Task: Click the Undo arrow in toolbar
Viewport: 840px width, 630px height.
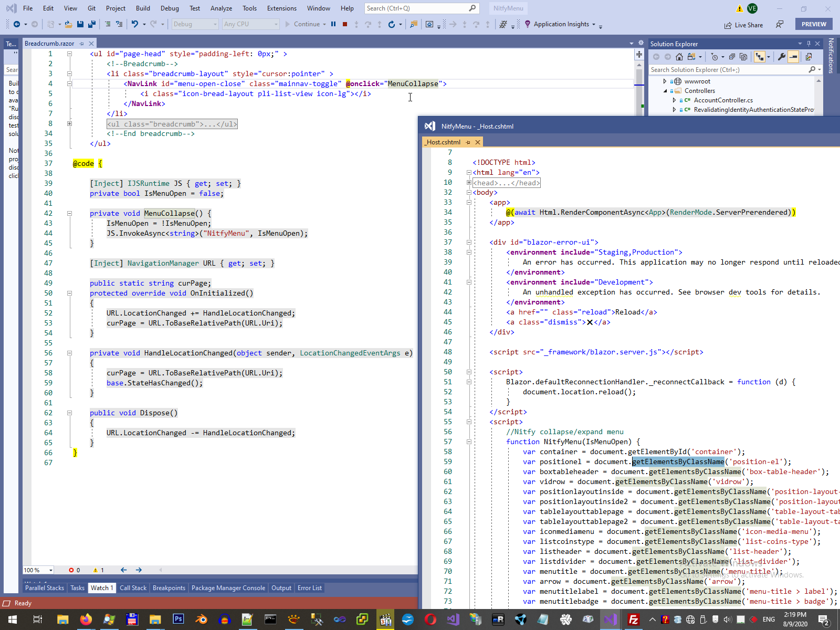Action: [x=135, y=24]
